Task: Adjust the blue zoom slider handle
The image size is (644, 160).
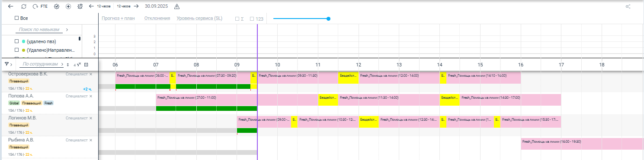Action: click(329, 19)
